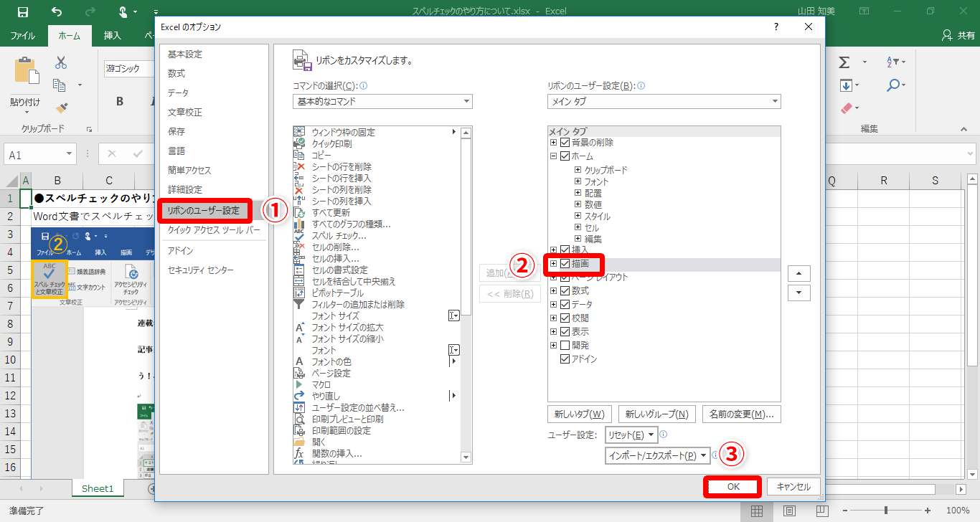Enable the 開発 tab checkbox
Viewport: 980px width, 522px height.
click(565, 345)
